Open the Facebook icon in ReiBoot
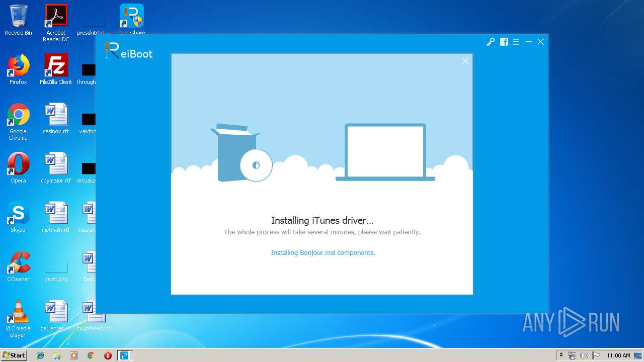This screenshot has width=644, height=362. point(504,42)
